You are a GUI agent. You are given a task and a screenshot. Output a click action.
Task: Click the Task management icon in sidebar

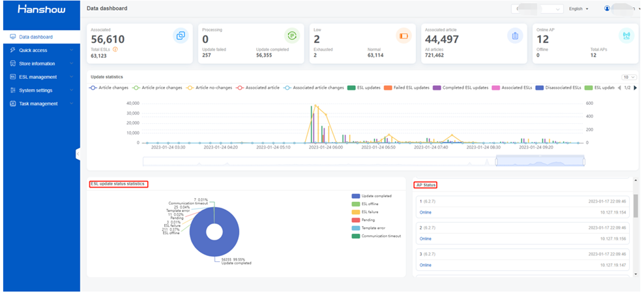point(12,104)
